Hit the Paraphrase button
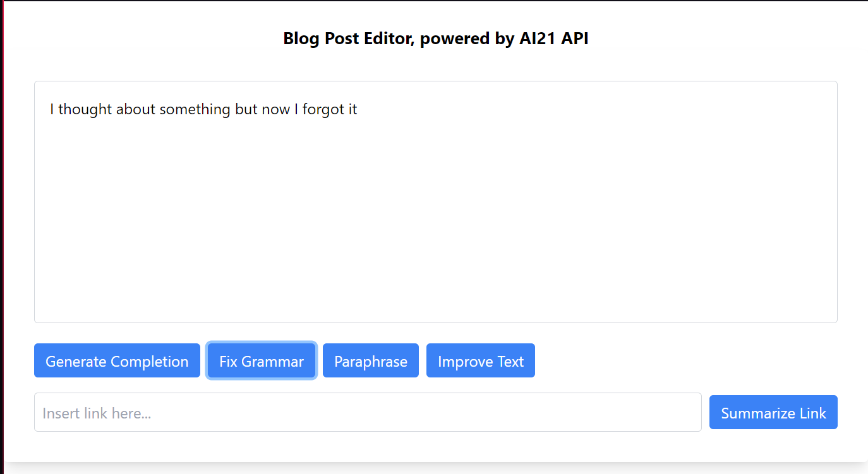 370,361
